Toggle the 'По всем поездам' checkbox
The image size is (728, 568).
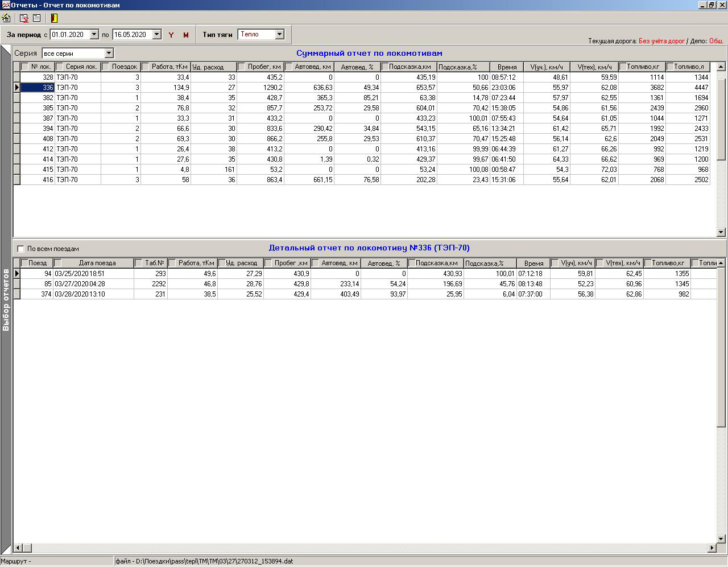[21, 249]
